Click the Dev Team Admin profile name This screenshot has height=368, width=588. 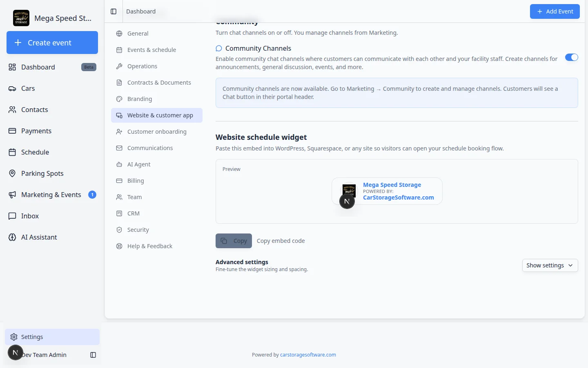click(x=44, y=355)
